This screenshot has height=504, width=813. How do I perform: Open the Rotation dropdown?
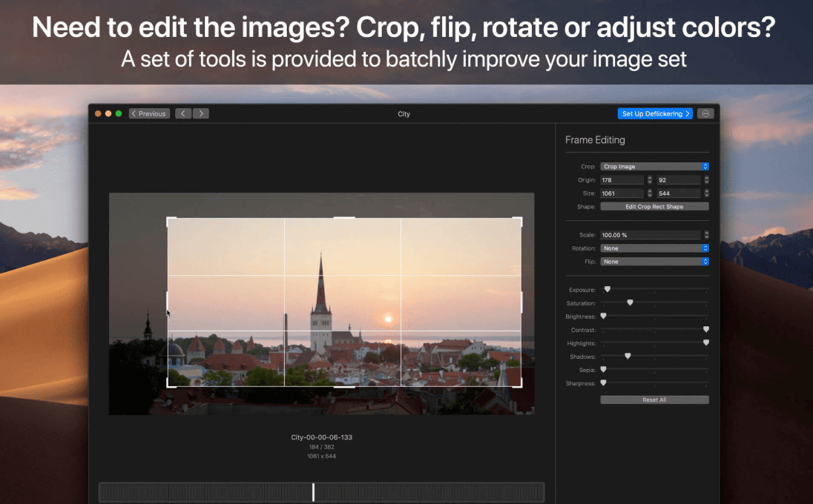(654, 248)
